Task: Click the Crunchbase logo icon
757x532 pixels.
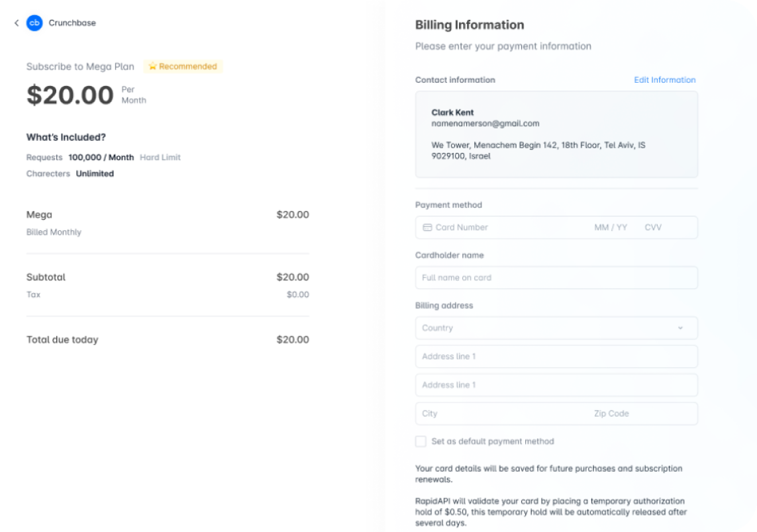Action: 34,22
